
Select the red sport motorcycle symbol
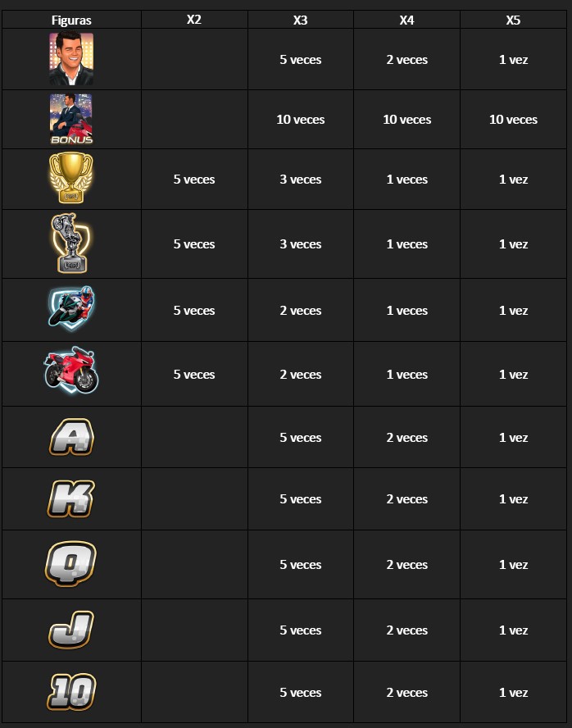click(71, 371)
